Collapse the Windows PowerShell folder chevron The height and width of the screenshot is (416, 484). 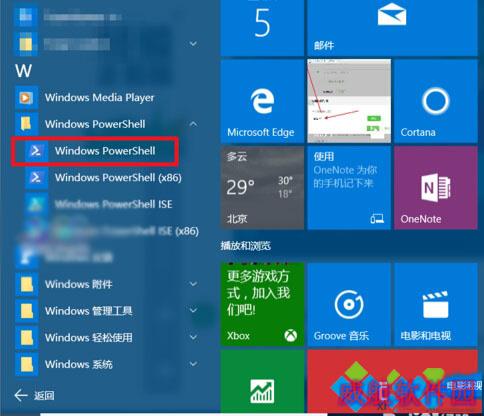tap(193, 124)
